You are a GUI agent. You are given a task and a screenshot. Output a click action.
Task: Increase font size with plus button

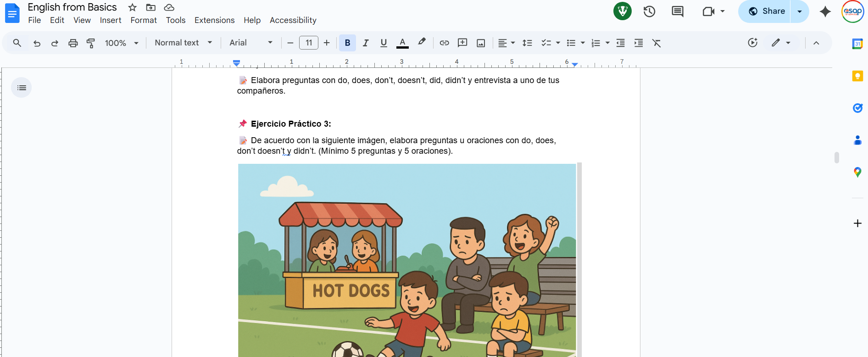(327, 43)
